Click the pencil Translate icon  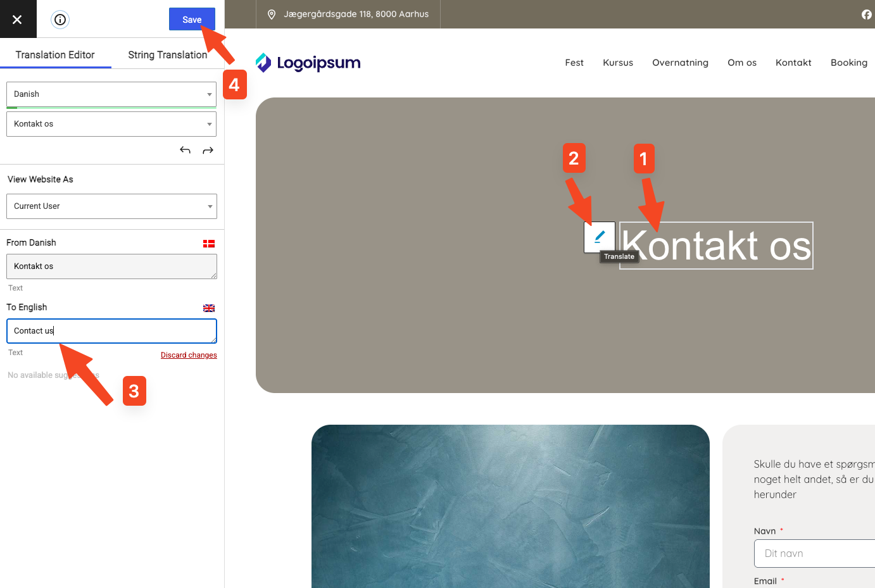tap(599, 237)
